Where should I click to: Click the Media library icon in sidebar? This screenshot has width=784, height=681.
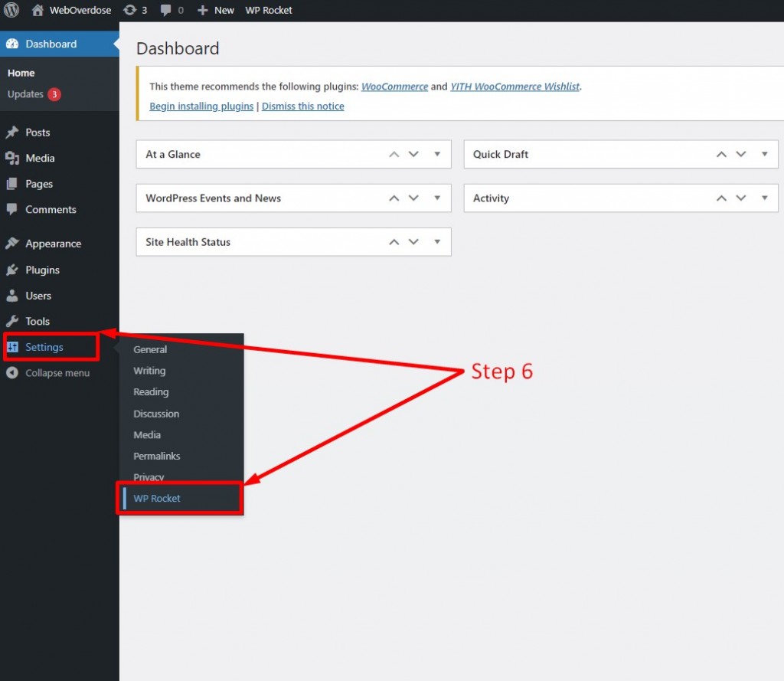coord(12,158)
